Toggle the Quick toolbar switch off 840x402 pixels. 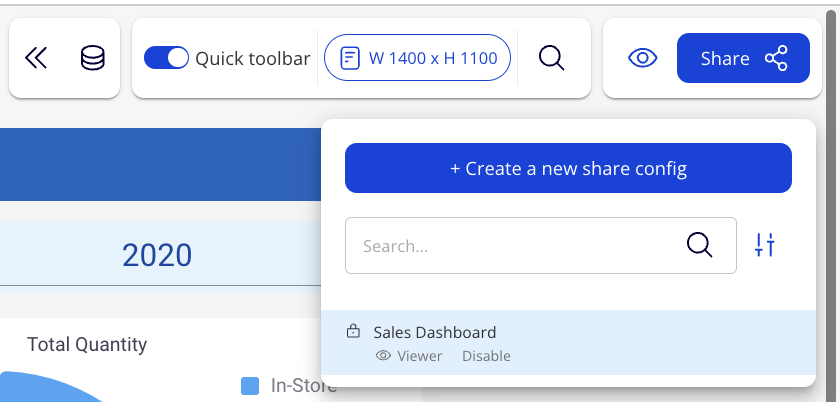click(x=167, y=58)
